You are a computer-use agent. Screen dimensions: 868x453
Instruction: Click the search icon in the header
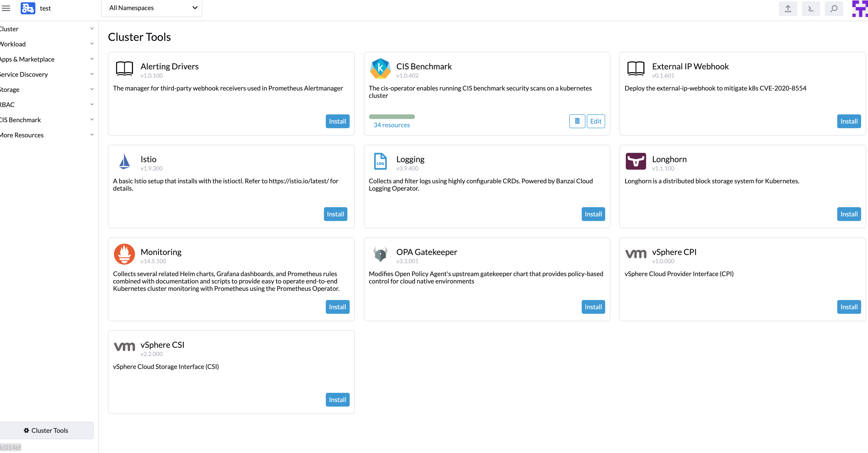pos(834,9)
